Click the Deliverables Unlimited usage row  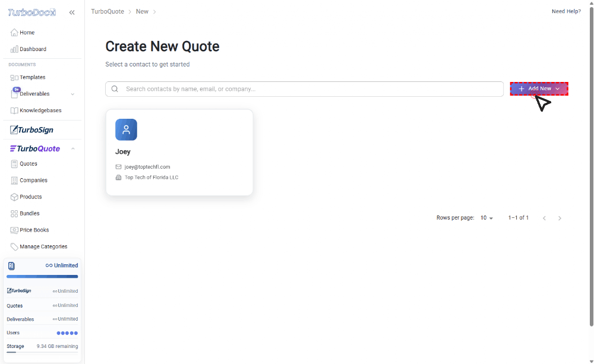click(42, 319)
